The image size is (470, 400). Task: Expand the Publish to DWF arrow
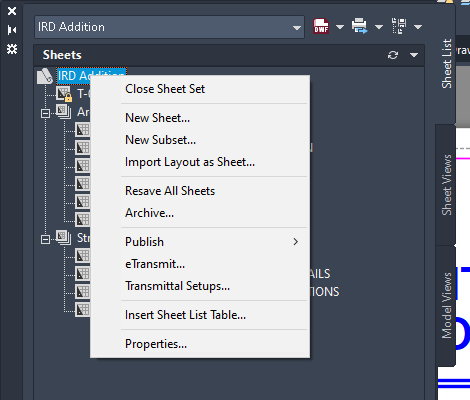point(340,27)
